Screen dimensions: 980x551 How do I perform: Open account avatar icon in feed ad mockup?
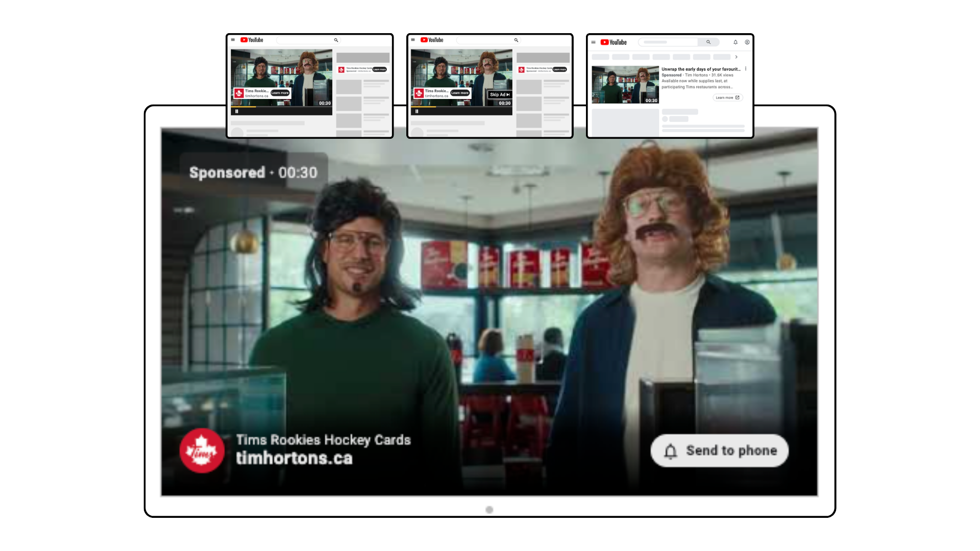tap(747, 42)
